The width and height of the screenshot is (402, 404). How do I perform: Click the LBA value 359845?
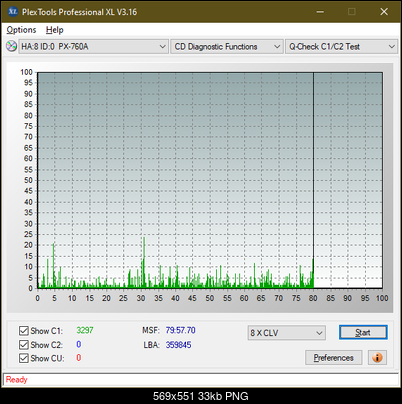coord(179,345)
